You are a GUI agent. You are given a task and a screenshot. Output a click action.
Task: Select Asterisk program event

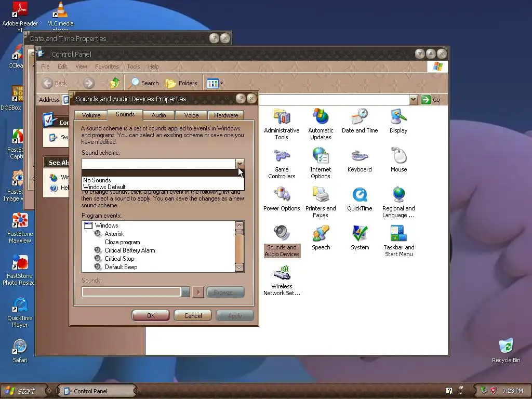(x=114, y=234)
